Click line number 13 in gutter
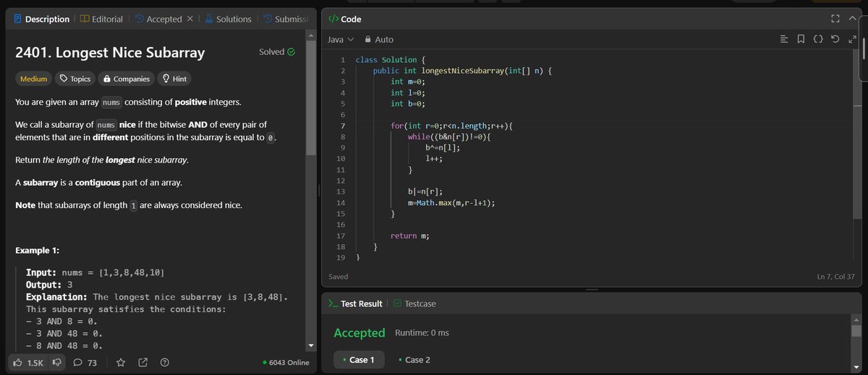Image resolution: width=868 pixels, height=375 pixels. [x=341, y=191]
